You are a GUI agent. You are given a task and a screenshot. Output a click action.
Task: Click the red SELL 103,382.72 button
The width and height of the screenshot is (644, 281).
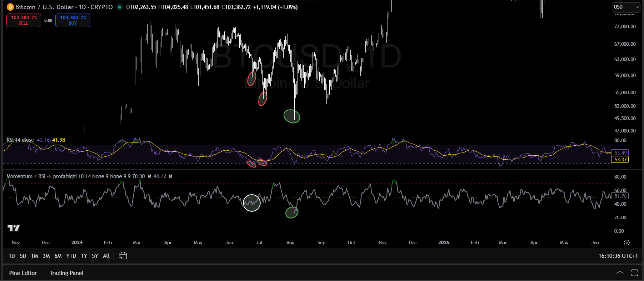click(24, 20)
